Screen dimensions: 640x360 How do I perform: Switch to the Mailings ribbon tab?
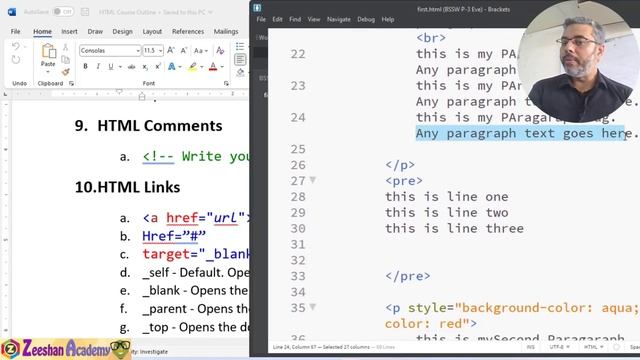(x=226, y=31)
